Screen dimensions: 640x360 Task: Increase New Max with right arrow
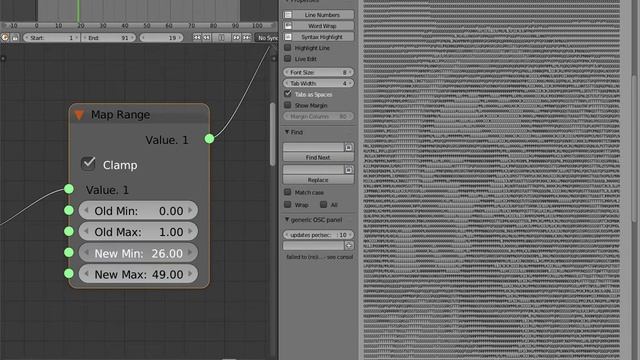pos(190,274)
